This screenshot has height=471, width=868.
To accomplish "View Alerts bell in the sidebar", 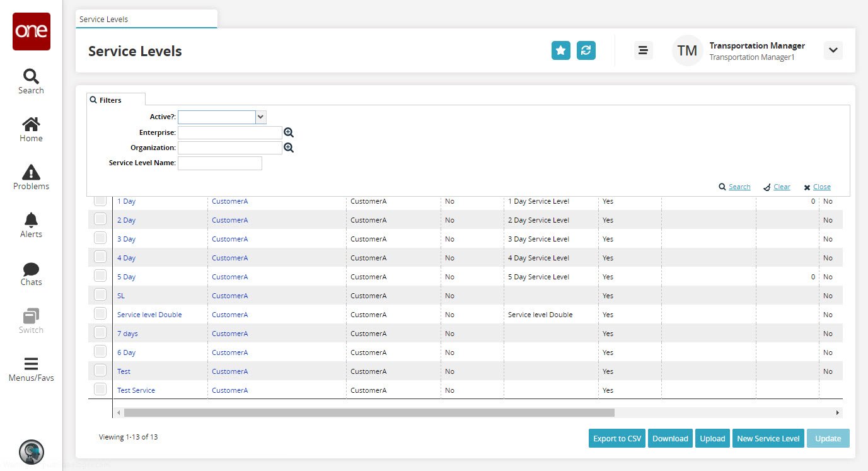I will [x=31, y=226].
